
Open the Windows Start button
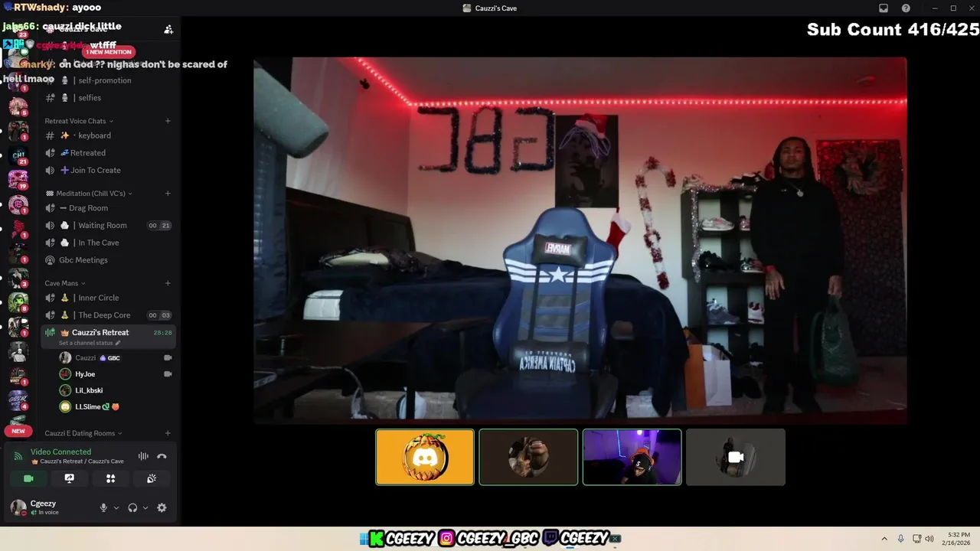[x=364, y=539]
